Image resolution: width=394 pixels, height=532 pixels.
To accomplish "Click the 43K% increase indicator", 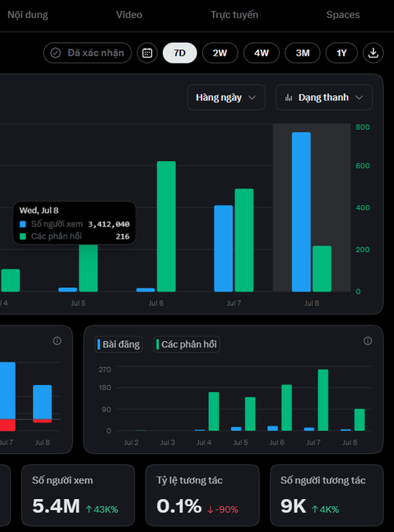I will pos(102,509).
